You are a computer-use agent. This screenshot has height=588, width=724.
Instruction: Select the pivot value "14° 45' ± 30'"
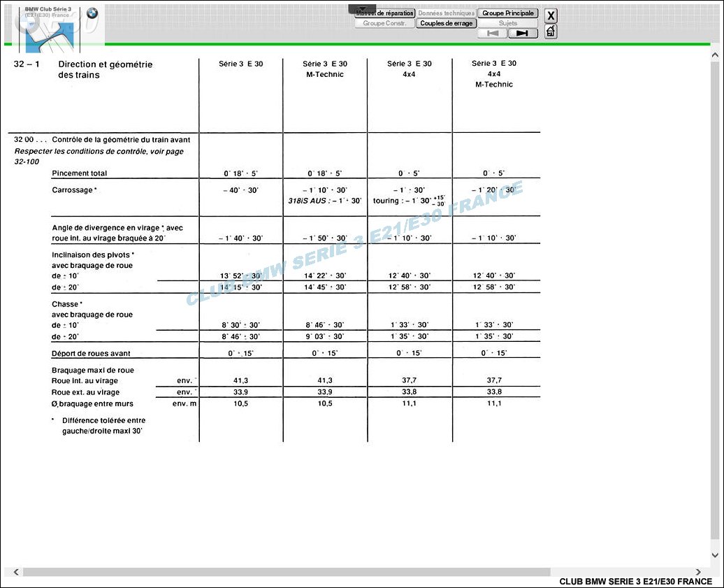coord(325,287)
